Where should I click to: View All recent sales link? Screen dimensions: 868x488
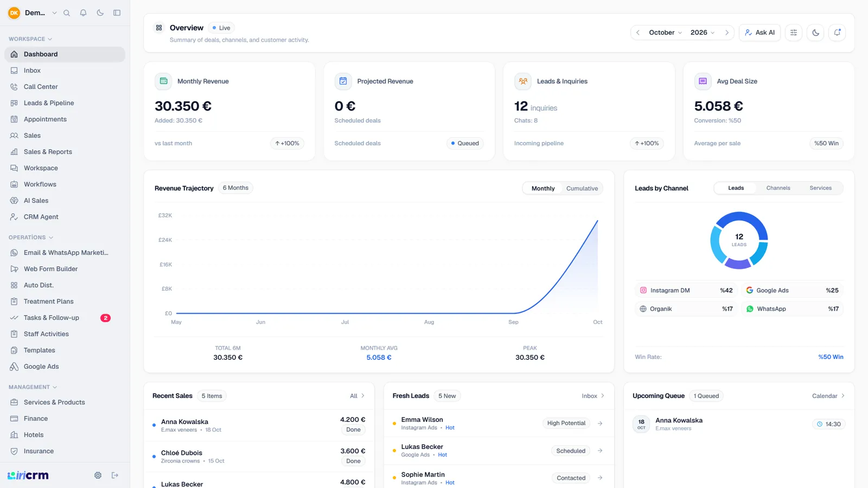pyautogui.click(x=357, y=396)
